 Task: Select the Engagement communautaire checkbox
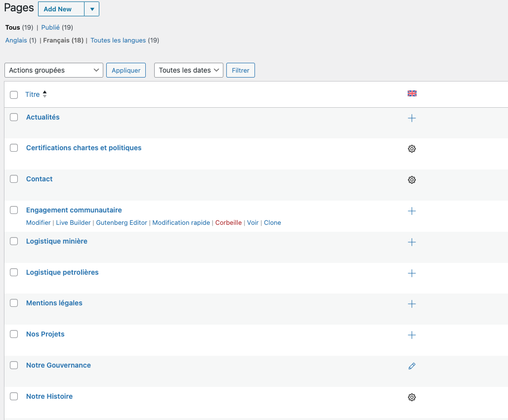coord(14,210)
